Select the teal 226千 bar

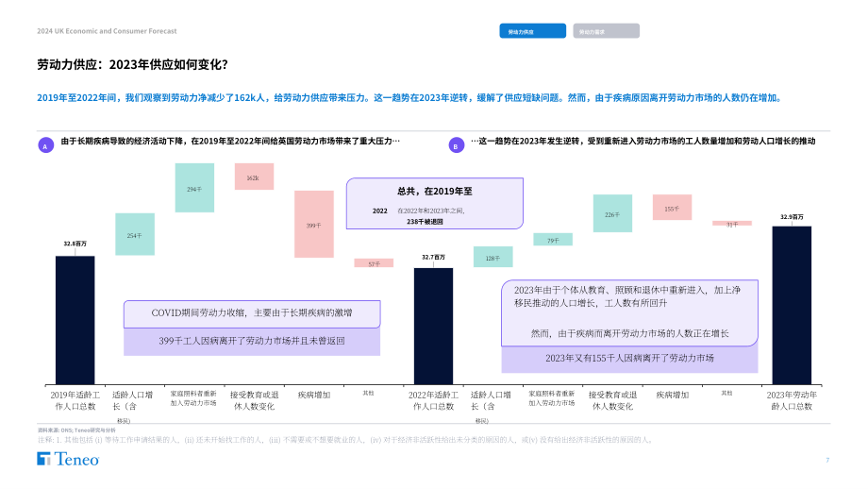click(613, 213)
